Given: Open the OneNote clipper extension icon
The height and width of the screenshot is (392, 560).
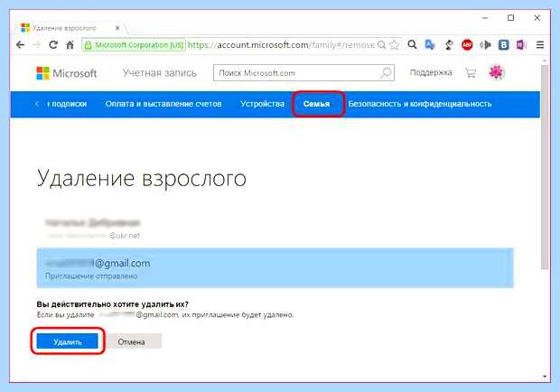Looking at the screenshot, I should pyautogui.click(x=521, y=44).
